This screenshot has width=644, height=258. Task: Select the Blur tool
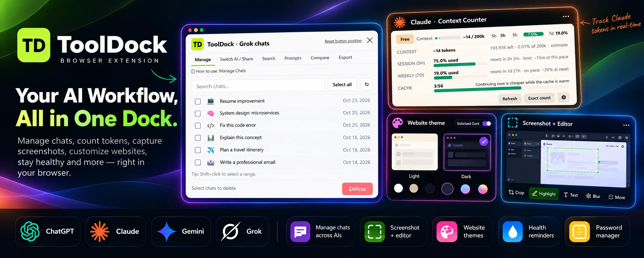[593, 196]
